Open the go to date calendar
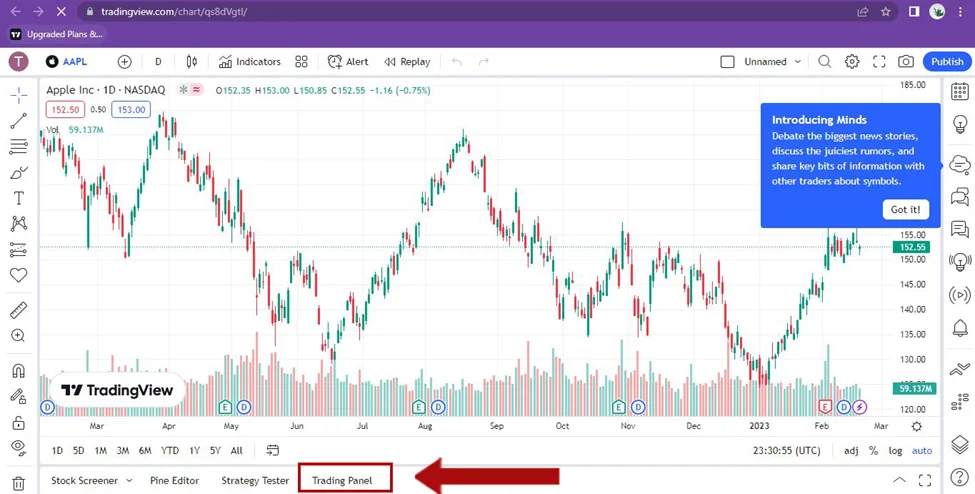The width and height of the screenshot is (975, 494). [x=272, y=450]
